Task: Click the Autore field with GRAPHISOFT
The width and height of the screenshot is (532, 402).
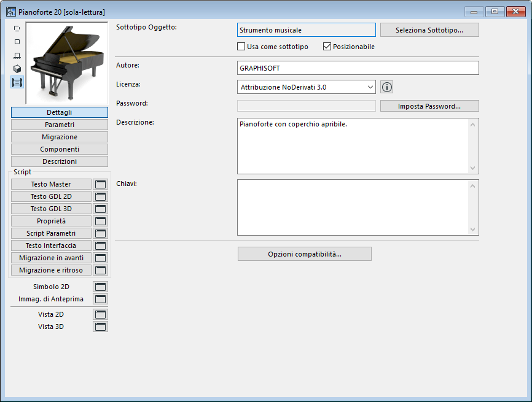Action: click(x=358, y=68)
